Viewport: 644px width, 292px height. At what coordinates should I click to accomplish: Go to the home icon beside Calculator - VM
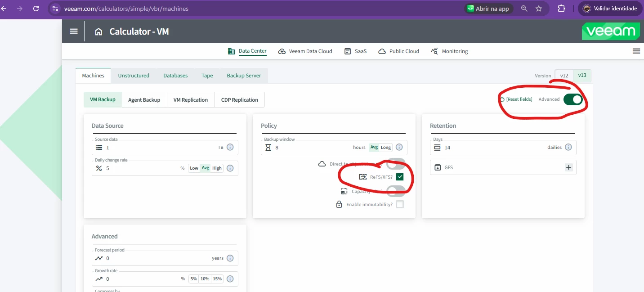(98, 31)
